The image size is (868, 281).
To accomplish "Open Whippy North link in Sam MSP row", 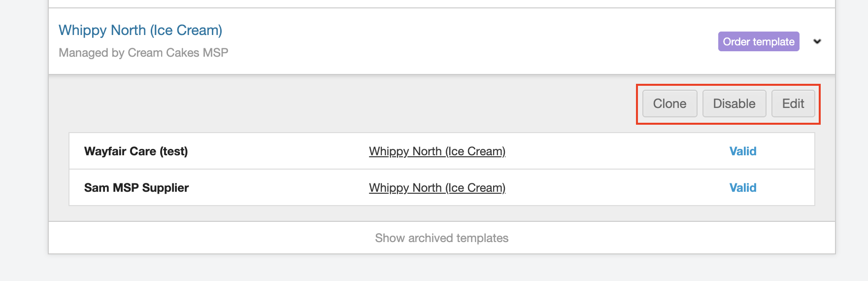I will (x=437, y=188).
